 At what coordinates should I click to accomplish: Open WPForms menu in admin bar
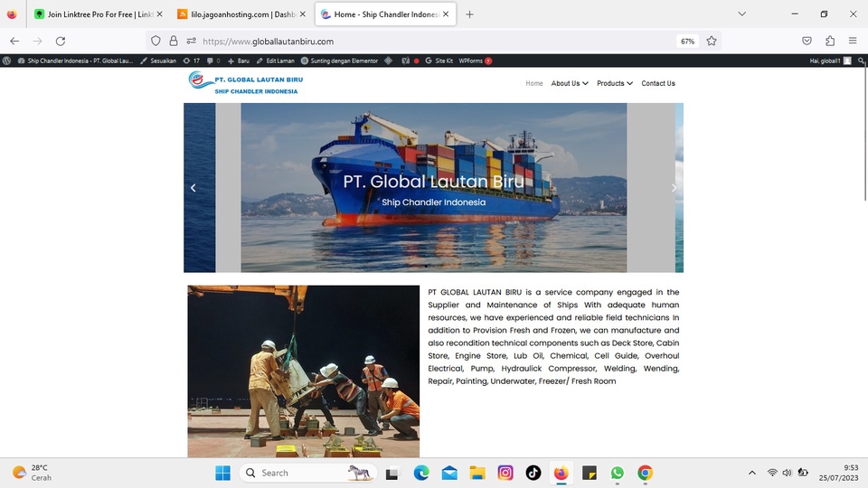[475, 61]
